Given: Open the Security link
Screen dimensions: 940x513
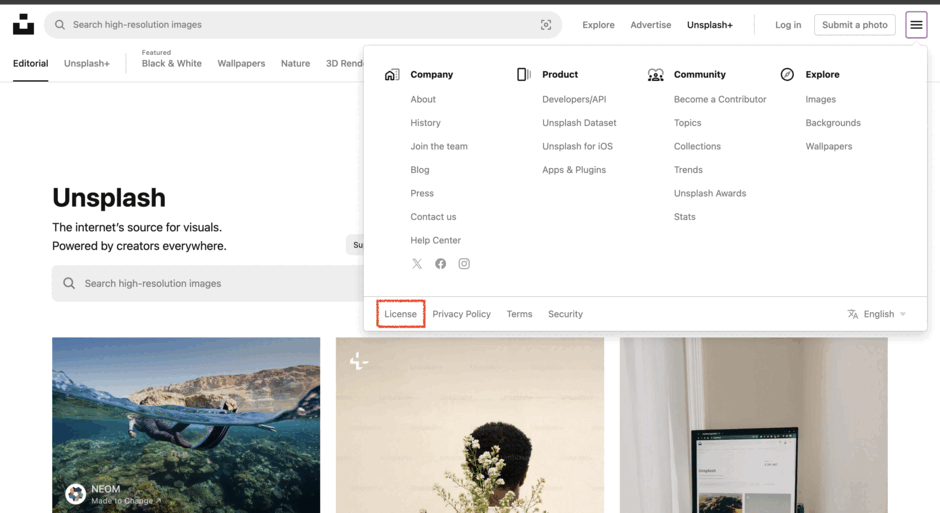Looking at the screenshot, I should coord(565,314).
